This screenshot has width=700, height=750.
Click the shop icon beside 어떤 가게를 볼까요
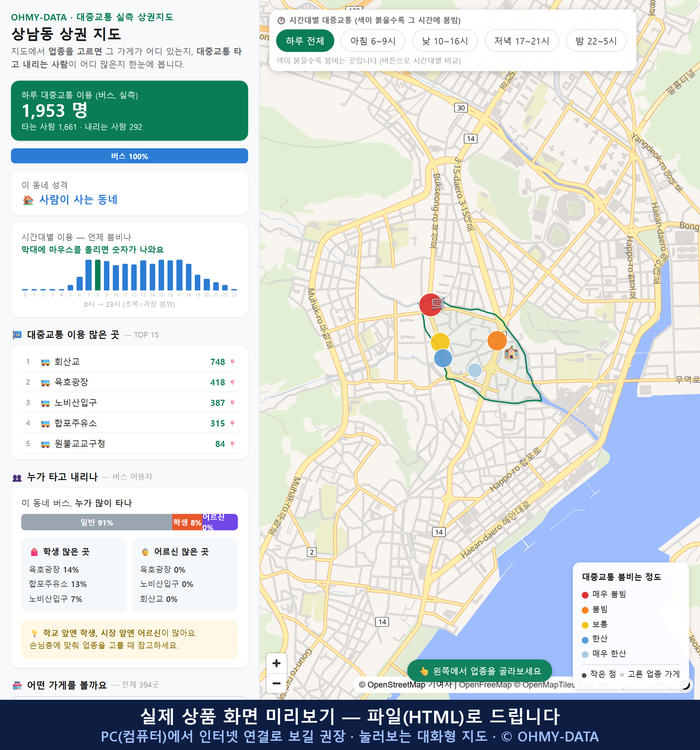(x=17, y=685)
